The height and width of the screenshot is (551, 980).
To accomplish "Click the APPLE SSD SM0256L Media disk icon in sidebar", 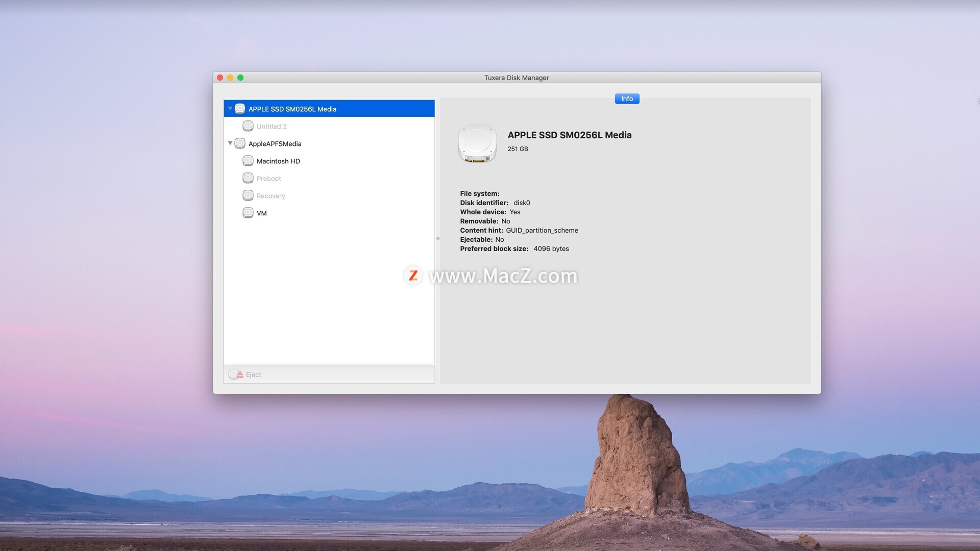I will click(x=240, y=109).
